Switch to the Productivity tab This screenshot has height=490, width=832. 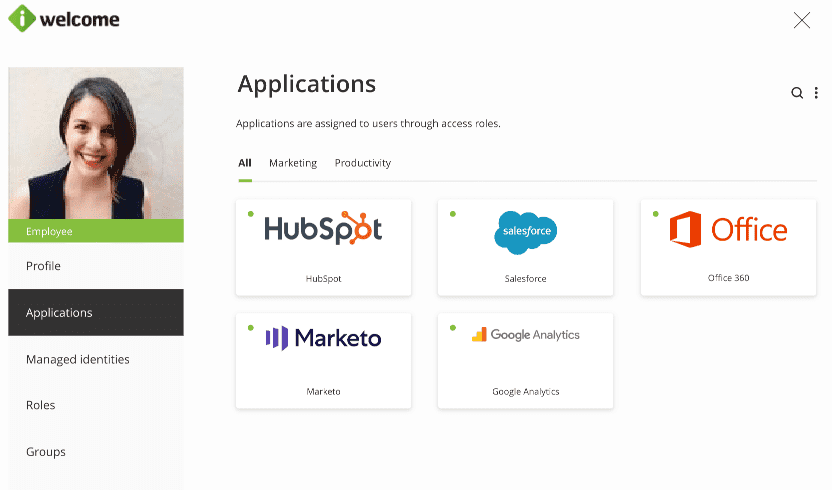point(363,163)
